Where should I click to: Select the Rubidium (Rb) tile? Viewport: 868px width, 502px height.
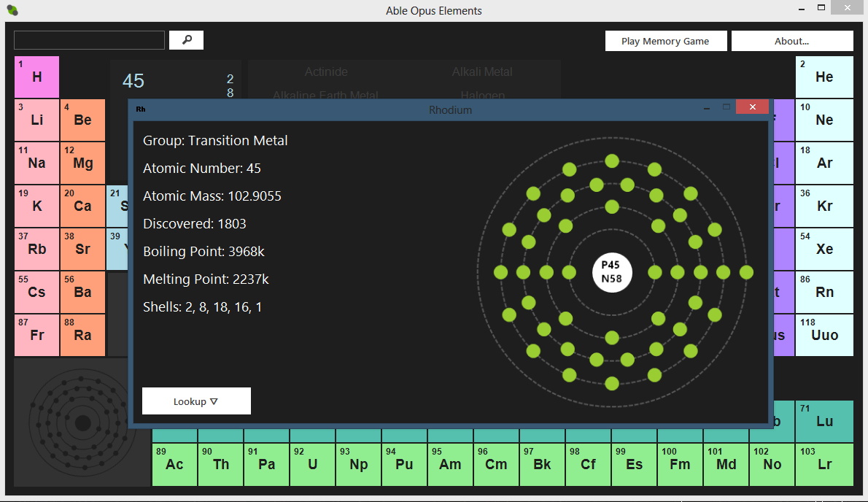click(x=36, y=249)
